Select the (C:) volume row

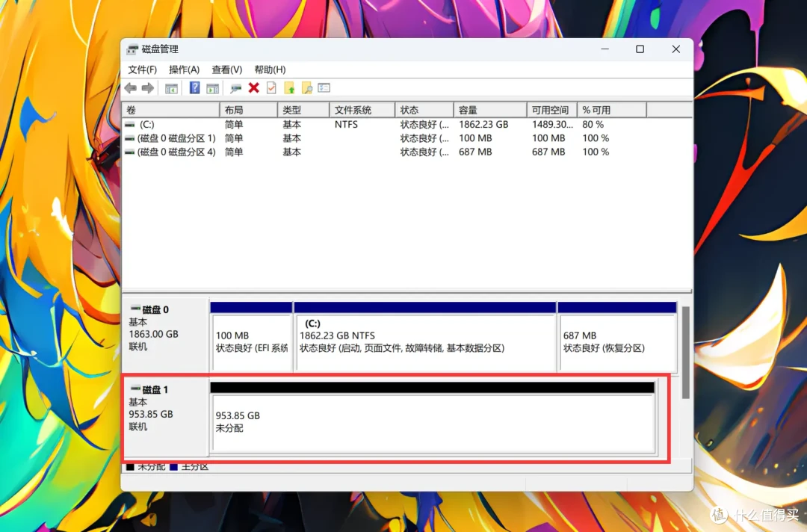coord(406,125)
